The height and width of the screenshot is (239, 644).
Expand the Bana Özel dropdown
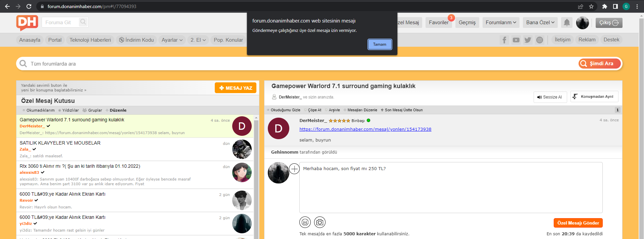click(x=540, y=23)
